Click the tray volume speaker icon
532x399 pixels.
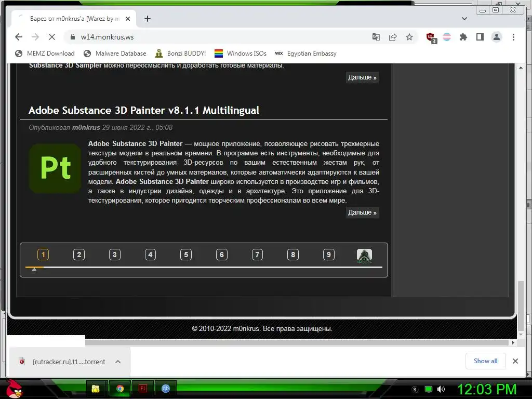(441, 389)
